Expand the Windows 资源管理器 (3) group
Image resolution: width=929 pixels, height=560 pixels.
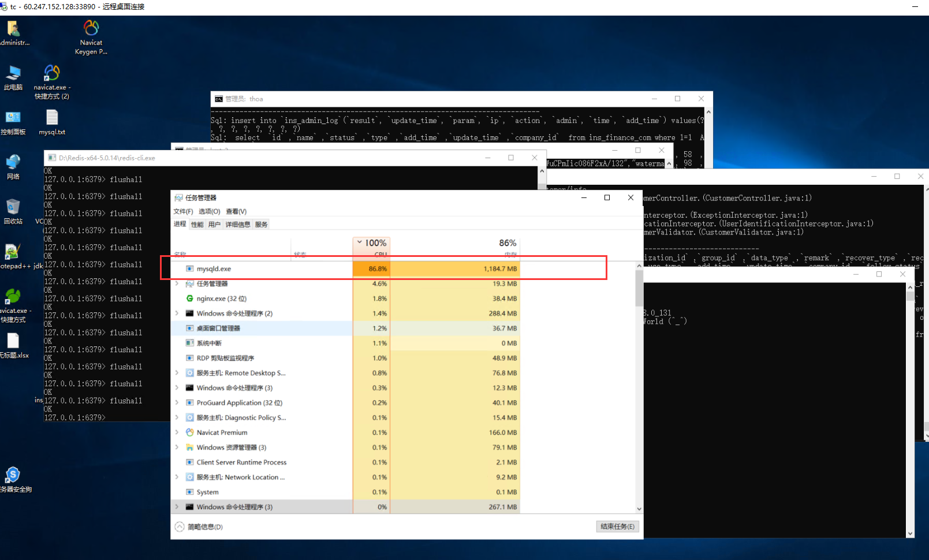click(x=177, y=447)
